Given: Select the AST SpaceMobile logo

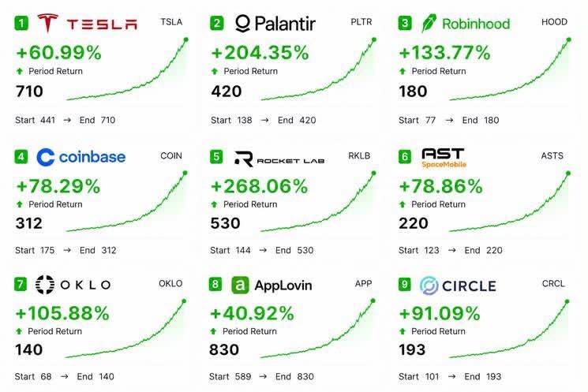Looking at the screenshot, I should click(x=444, y=158).
